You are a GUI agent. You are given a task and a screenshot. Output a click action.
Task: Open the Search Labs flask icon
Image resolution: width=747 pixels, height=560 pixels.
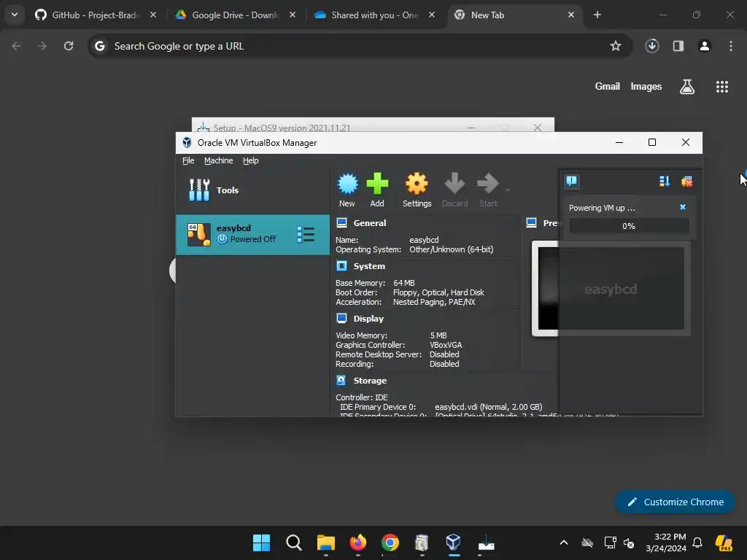click(687, 87)
